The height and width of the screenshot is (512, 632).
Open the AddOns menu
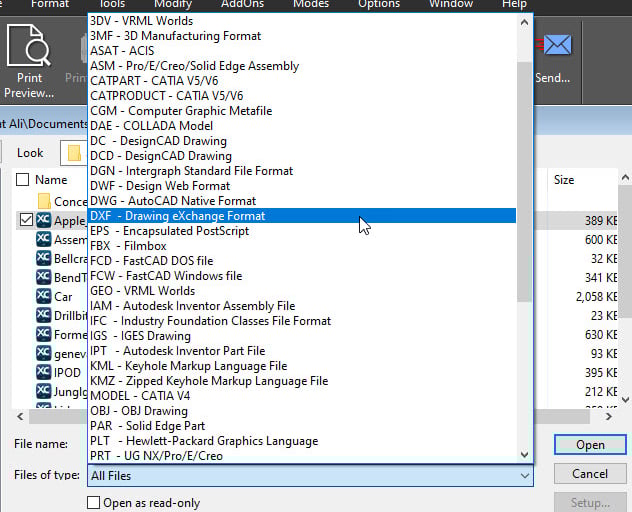tap(242, 4)
